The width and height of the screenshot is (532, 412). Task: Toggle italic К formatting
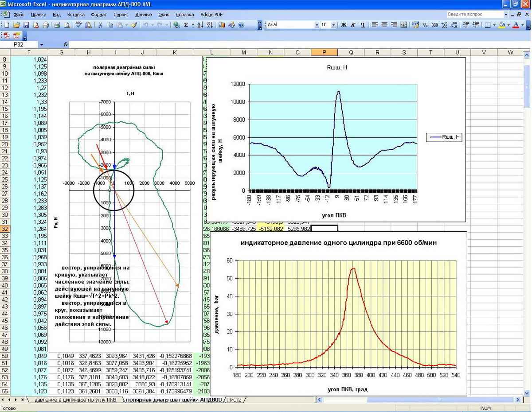[353, 25]
